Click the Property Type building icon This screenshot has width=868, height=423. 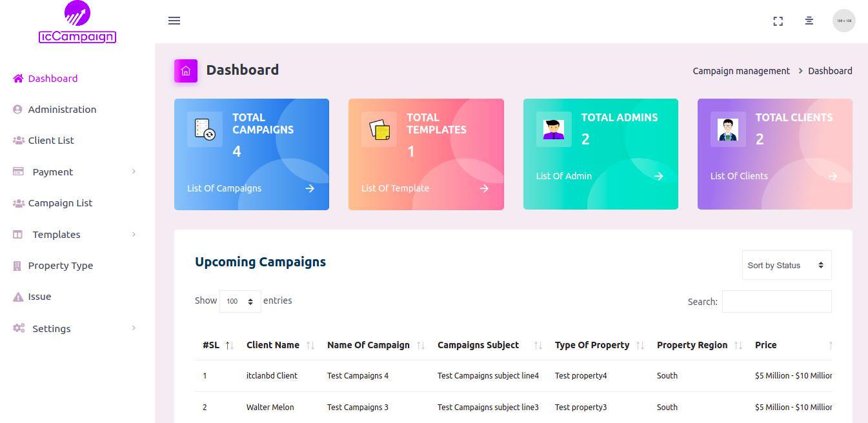[17, 266]
